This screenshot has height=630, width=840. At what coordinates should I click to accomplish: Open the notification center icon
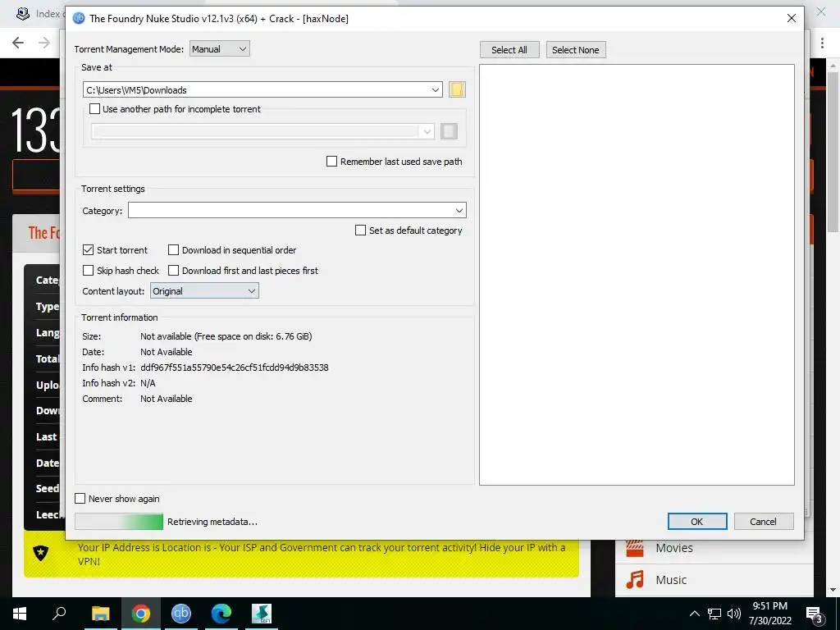point(815,614)
